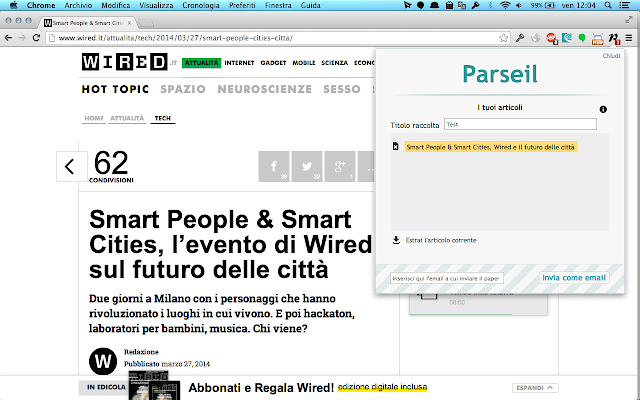Click the ATTUALITÀ breadcrumb

[x=127, y=118]
